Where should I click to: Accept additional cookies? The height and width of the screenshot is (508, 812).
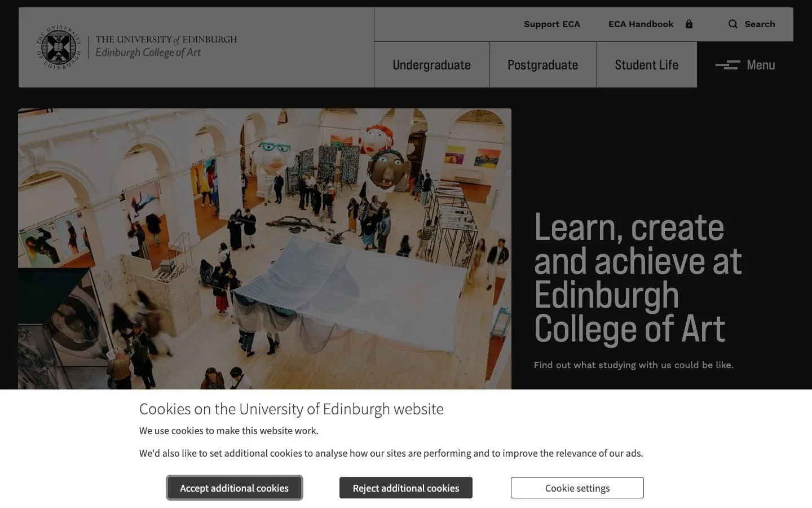click(x=234, y=488)
